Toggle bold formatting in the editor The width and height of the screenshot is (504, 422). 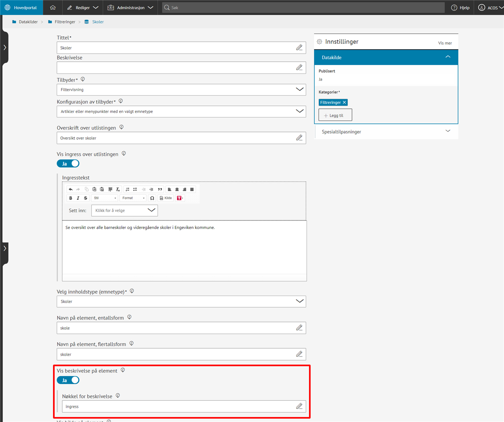71,198
